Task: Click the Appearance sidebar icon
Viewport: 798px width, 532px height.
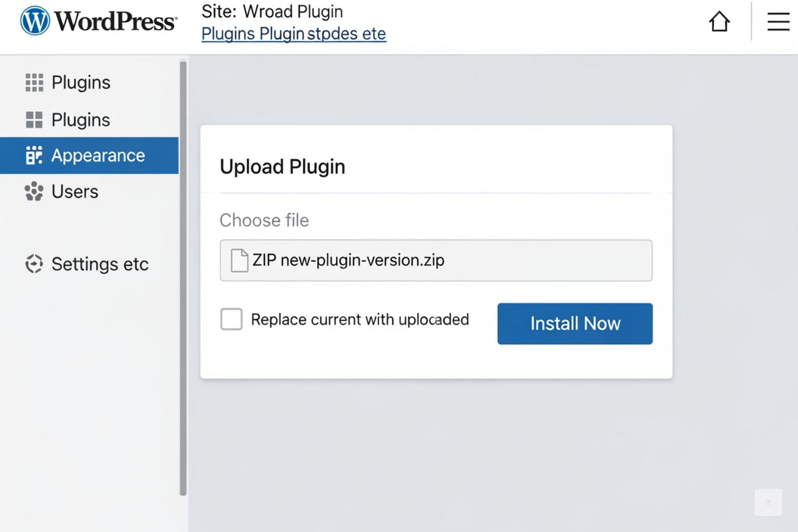Action: [x=34, y=155]
